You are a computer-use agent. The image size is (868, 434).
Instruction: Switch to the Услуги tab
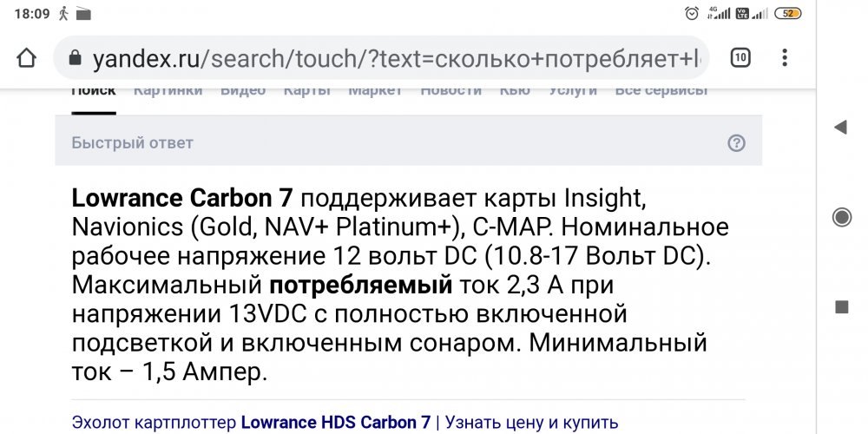point(573,90)
